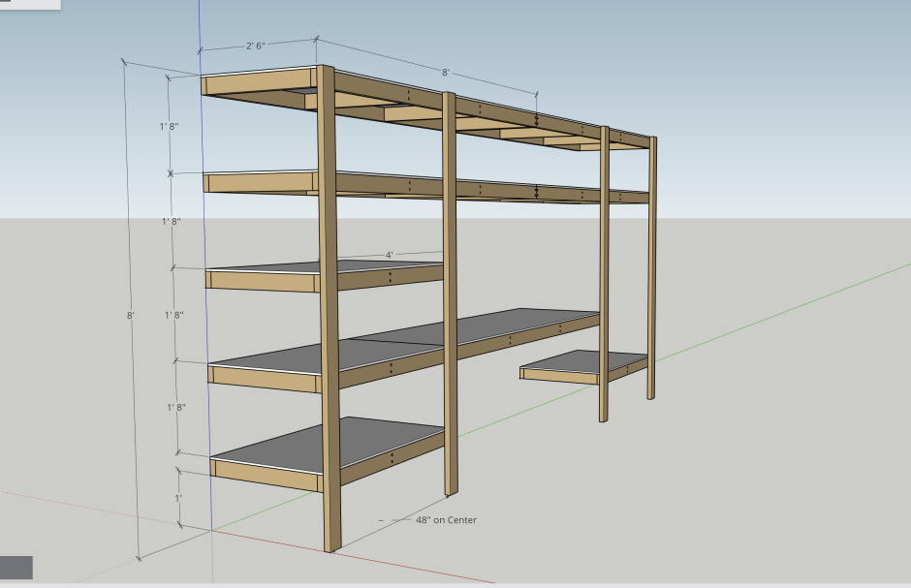The width and height of the screenshot is (911, 588).
Task: Select the 2' 6" depth dimension label
Action: (256, 46)
